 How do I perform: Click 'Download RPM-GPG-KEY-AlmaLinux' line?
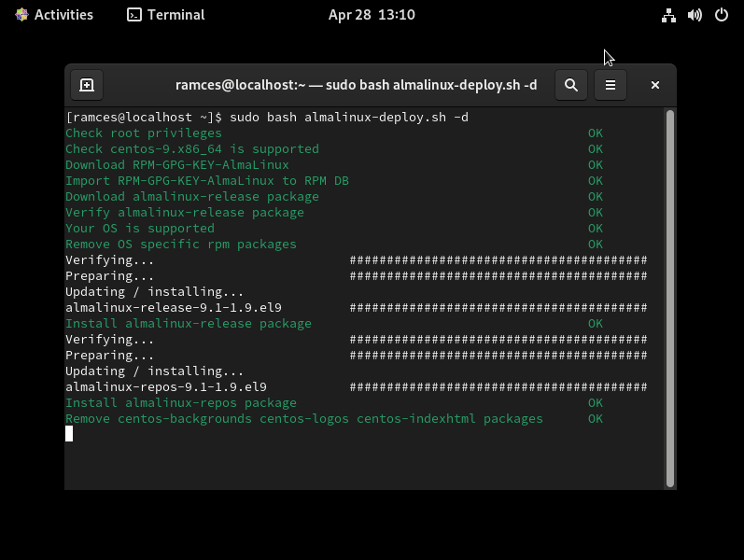click(177, 164)
